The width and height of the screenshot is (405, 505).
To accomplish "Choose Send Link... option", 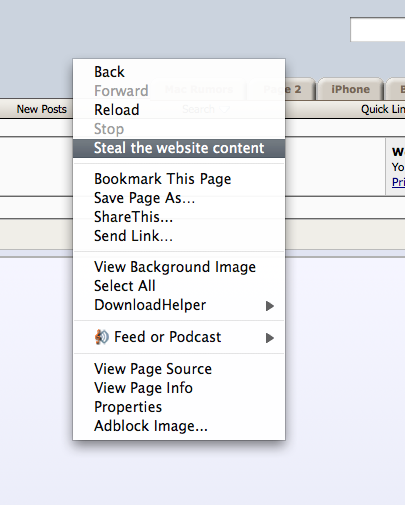I will (179, 236).
